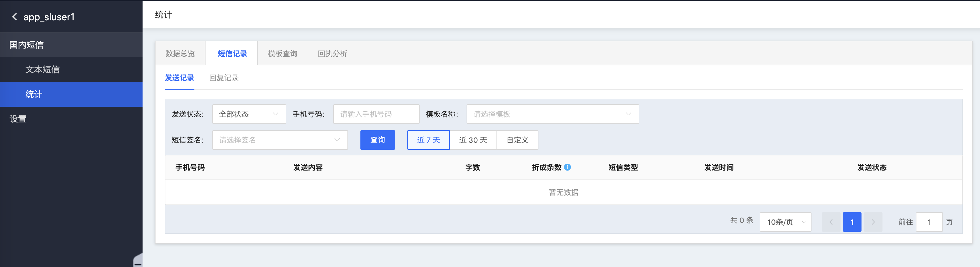The height and width of the screenshot is (267, 980).
Task: Open the 发送状态 dropdown showing 全部状态
Action: 249,114
